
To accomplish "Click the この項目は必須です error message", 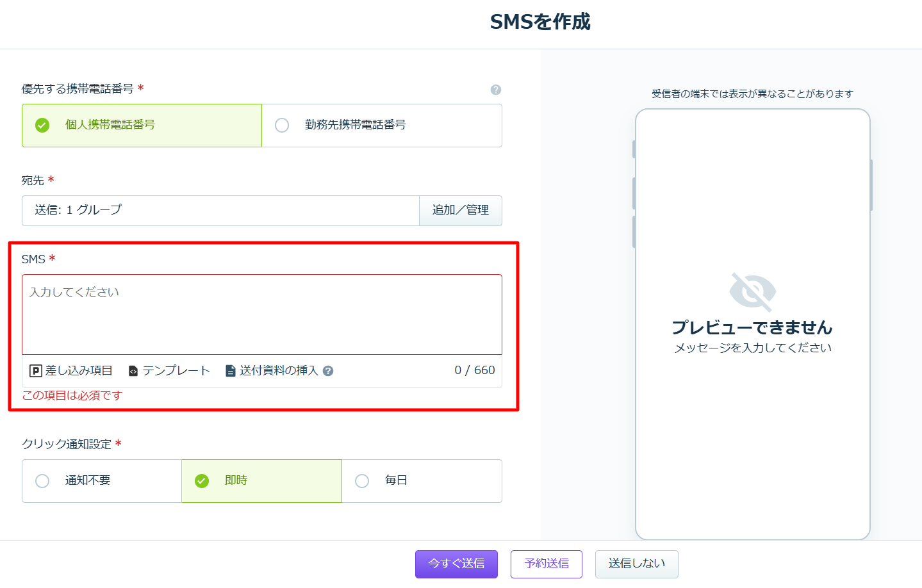I will (x=72, y=396).
